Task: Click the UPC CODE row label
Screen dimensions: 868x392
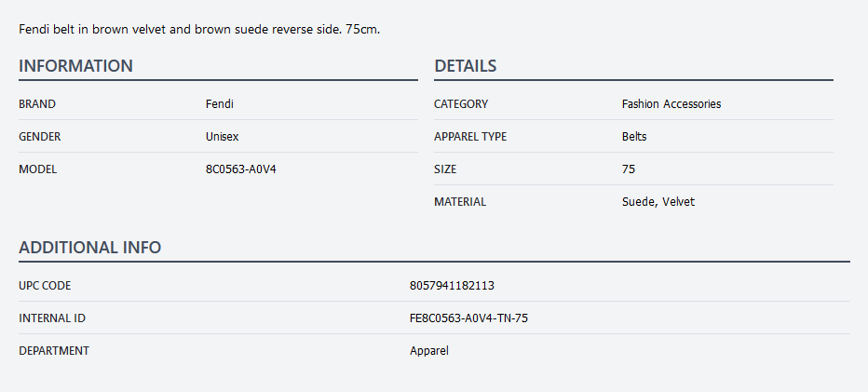Action: [45, 286]
